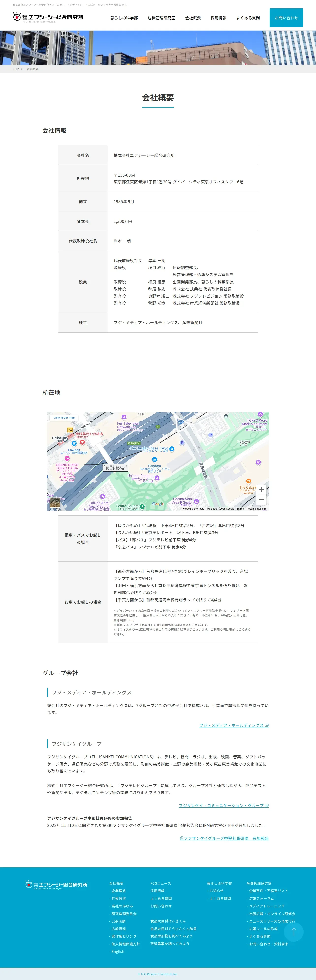Open footer 食品大目付そうけんくん辞書 link
Screen dimensions: 316x980
174,929
